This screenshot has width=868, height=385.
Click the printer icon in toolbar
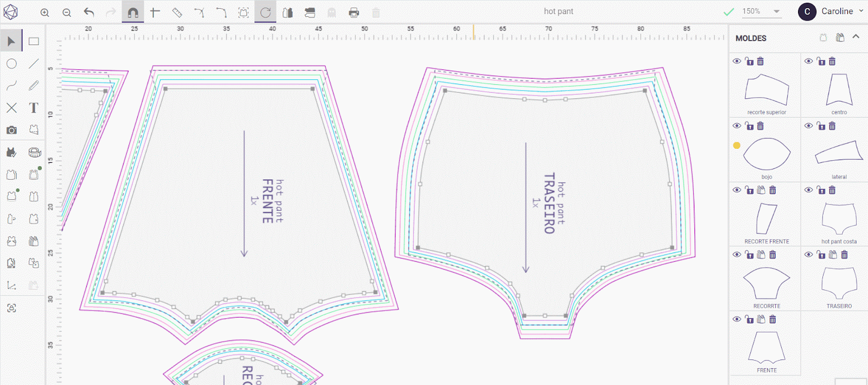pyautogui.click(x=354, y=12)
